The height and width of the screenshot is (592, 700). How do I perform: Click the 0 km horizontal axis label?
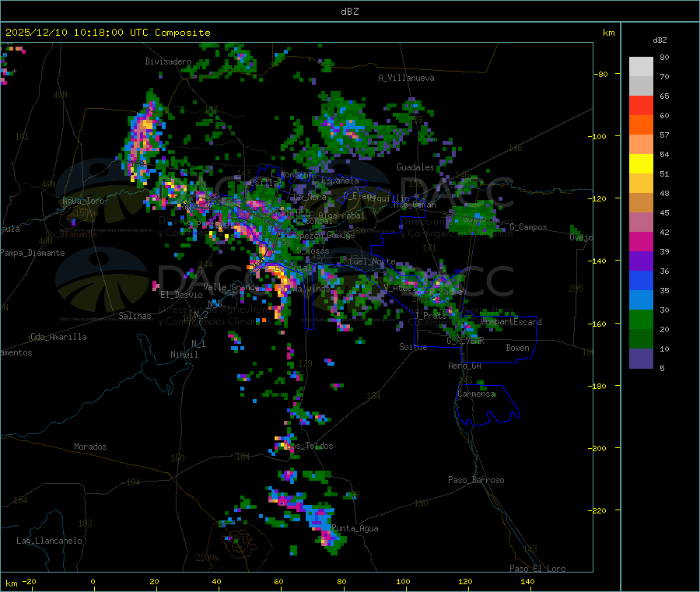(93, 581)
